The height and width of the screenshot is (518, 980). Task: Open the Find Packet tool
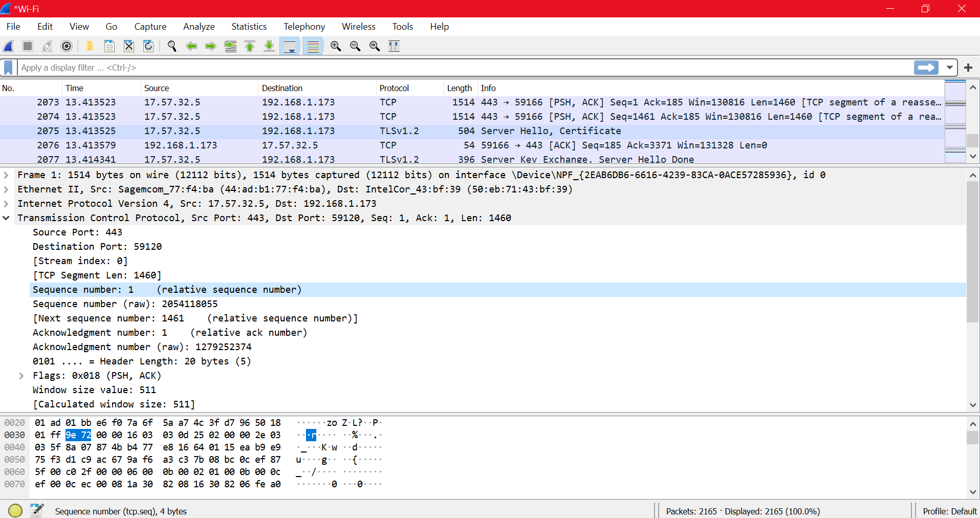[x=171, y=46]
